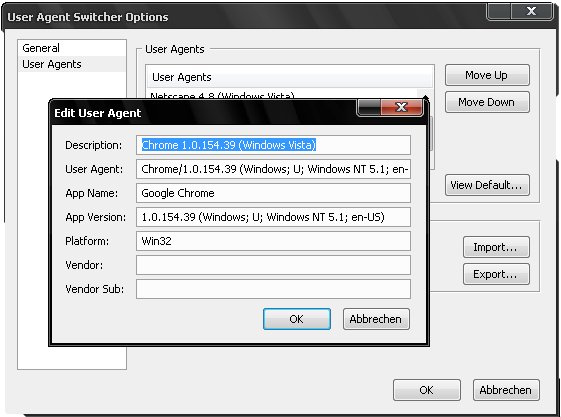Click the User Agents list column header

[x=290, y=77]
